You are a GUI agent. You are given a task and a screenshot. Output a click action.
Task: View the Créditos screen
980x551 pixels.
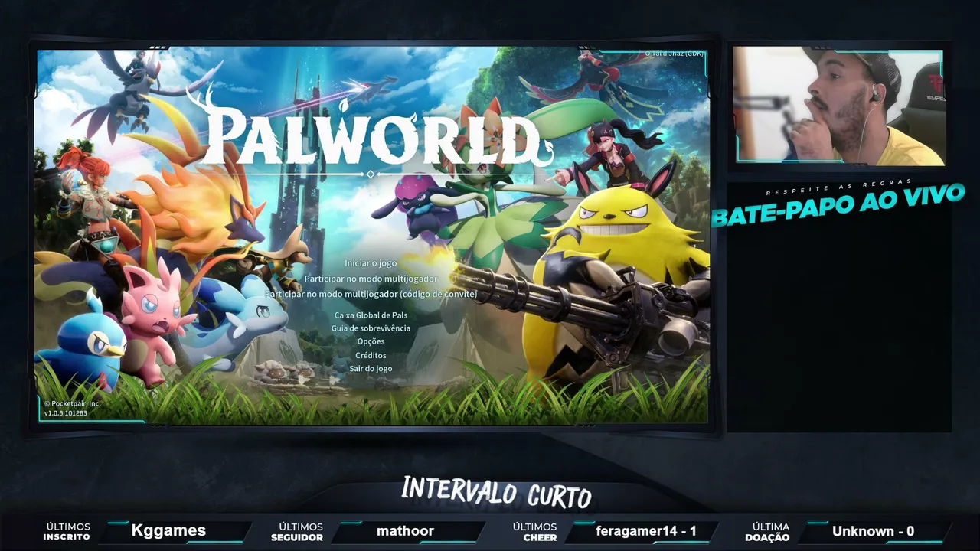[371, 355]
